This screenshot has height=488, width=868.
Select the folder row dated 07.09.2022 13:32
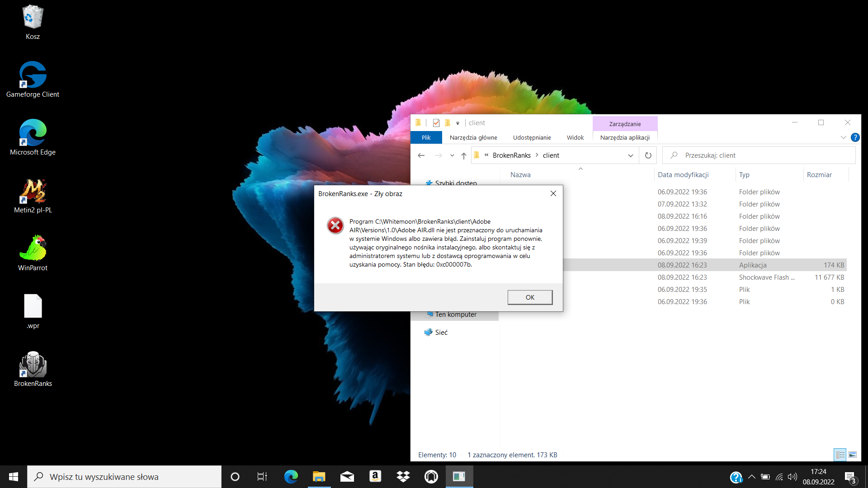pos(704,204)
